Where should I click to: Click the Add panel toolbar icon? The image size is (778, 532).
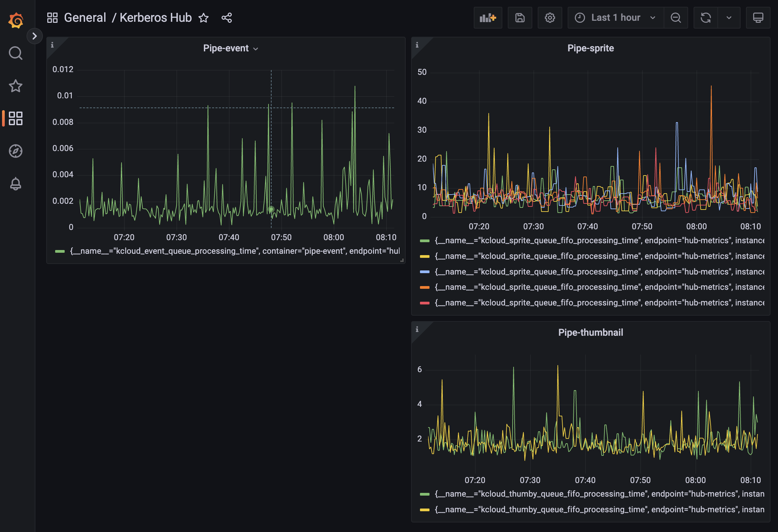coord(488,18)
